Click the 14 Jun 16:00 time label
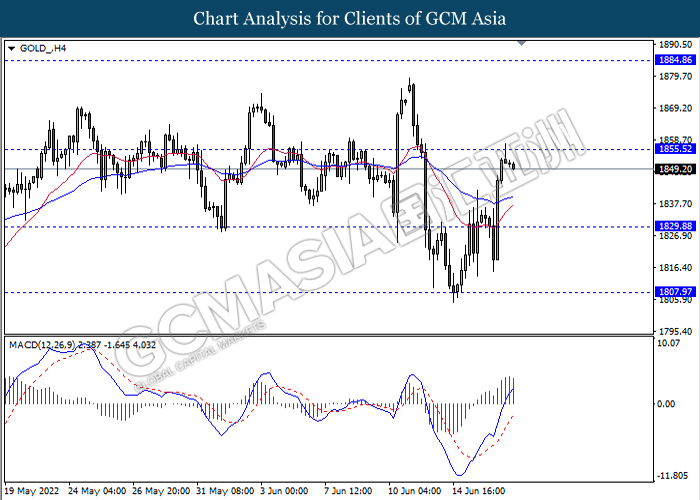Viewport: 700px width, 500px height. [x=479, y=491]
